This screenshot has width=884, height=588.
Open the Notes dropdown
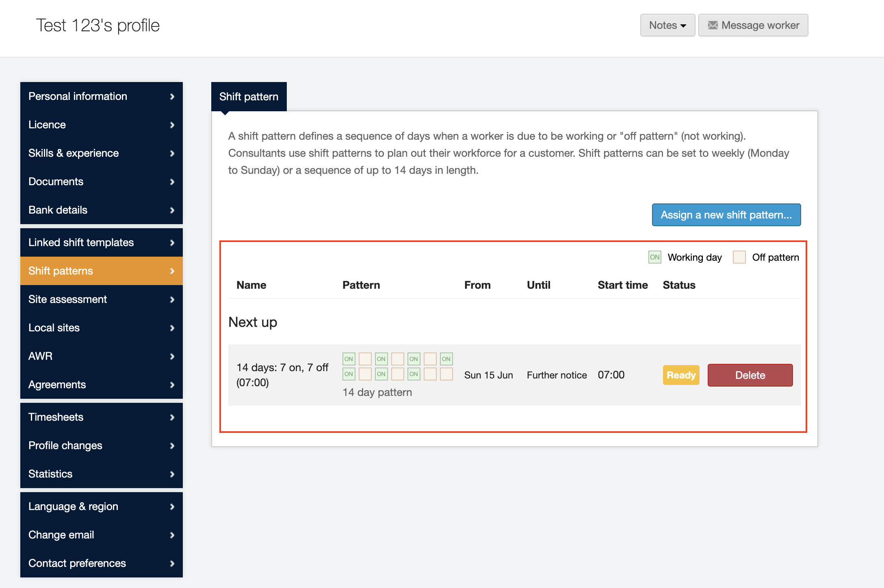pos(667,25)
